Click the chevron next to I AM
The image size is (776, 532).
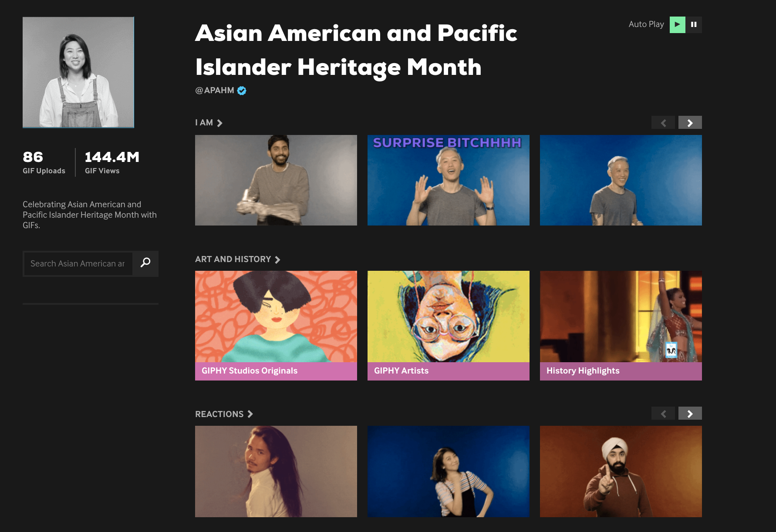(219, 123)
